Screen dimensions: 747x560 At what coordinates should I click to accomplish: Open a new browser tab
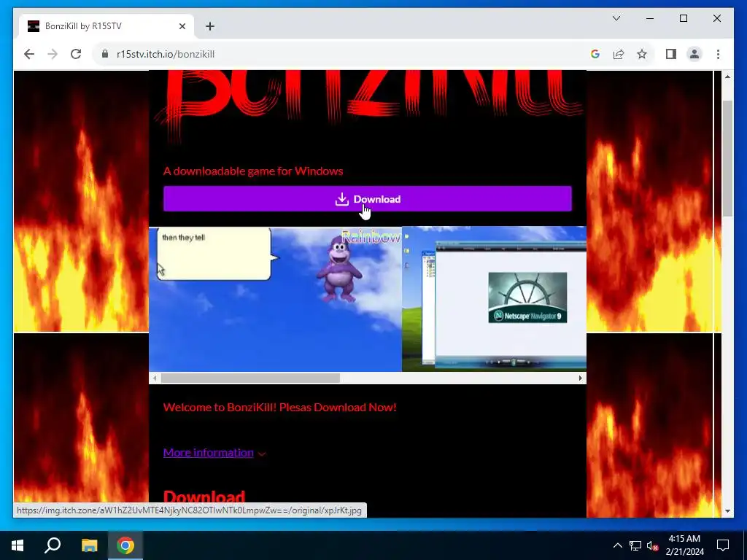pyautogui.click(x=210, y=26)
